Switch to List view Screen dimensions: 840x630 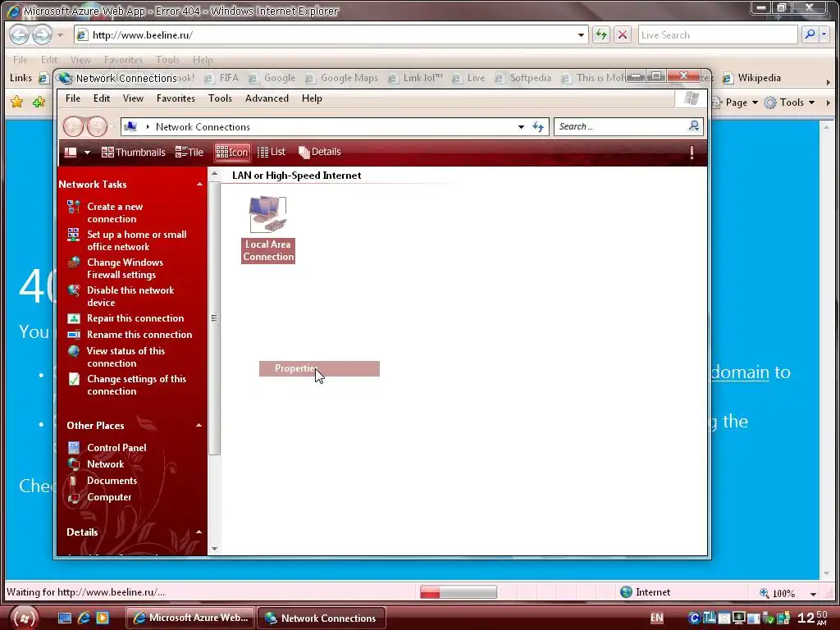tap(271, 152)
